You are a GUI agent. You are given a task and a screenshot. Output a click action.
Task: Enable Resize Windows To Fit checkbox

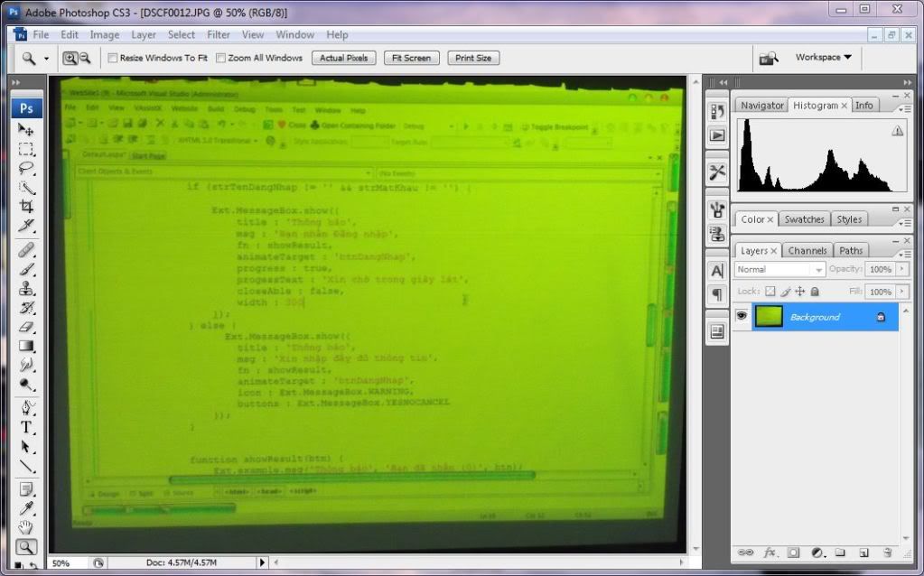tap(113, 58)
